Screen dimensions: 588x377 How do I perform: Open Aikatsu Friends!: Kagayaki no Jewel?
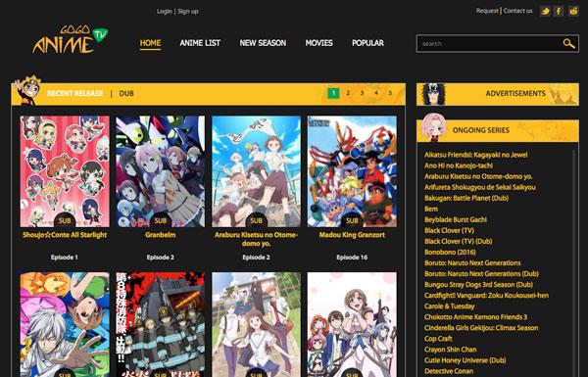tap(476, 155)
